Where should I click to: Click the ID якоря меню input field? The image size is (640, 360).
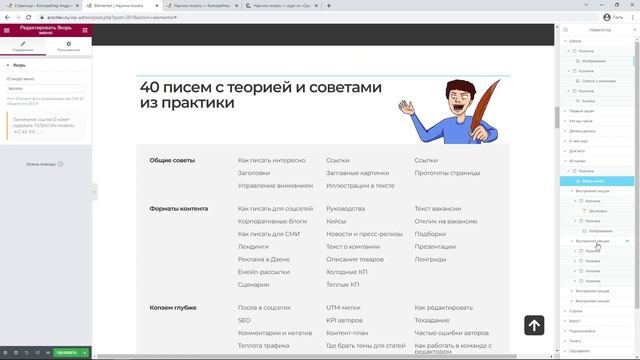(46, 89)
